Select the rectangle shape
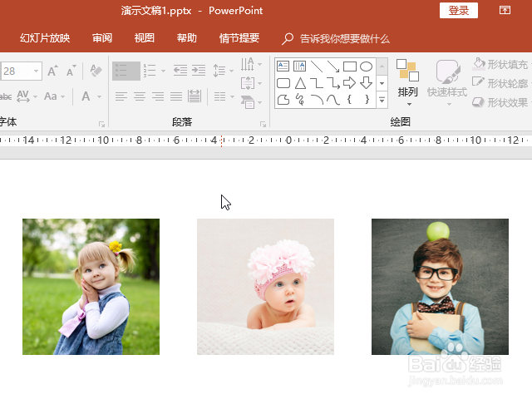This screenshot has height=399, width=532. [x=349, y=66]
